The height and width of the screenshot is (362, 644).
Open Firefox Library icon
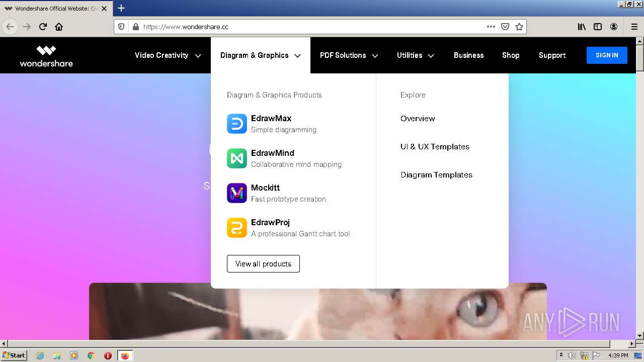(x=582, y=27)
